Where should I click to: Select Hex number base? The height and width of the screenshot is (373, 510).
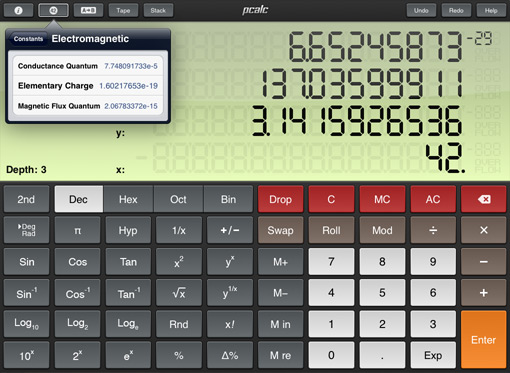tap(128, 199)
